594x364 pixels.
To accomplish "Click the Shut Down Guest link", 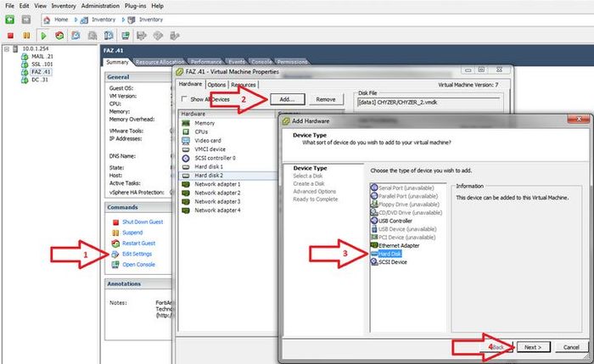I will click(143, 222).
